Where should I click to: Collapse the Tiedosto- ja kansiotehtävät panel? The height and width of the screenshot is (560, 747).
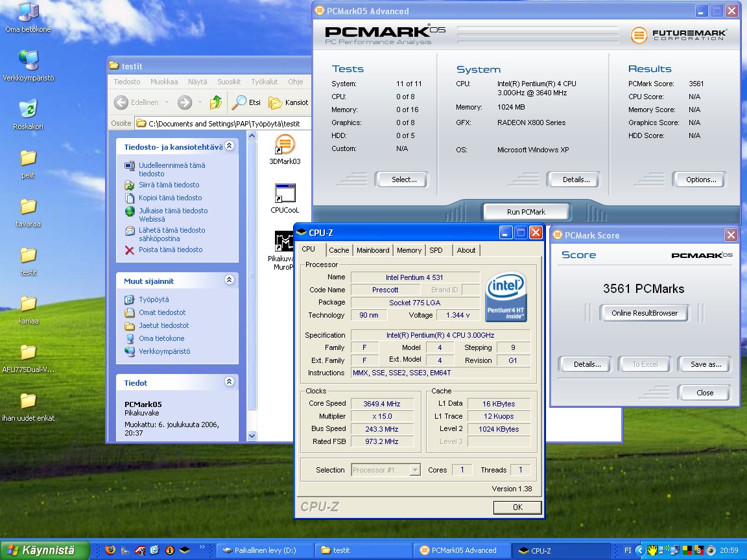(230, 146)
